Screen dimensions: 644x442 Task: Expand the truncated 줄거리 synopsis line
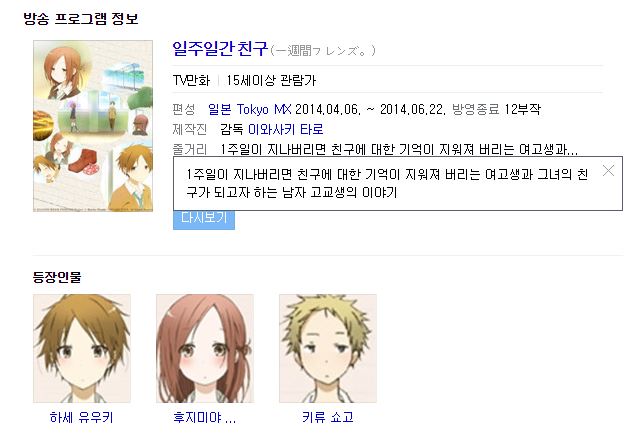coord(398,149)
